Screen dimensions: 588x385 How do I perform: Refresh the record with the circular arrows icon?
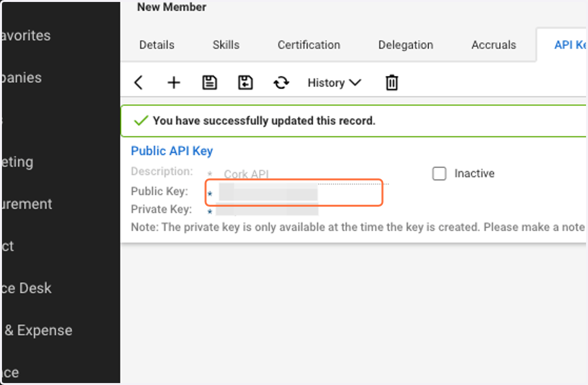281,83
